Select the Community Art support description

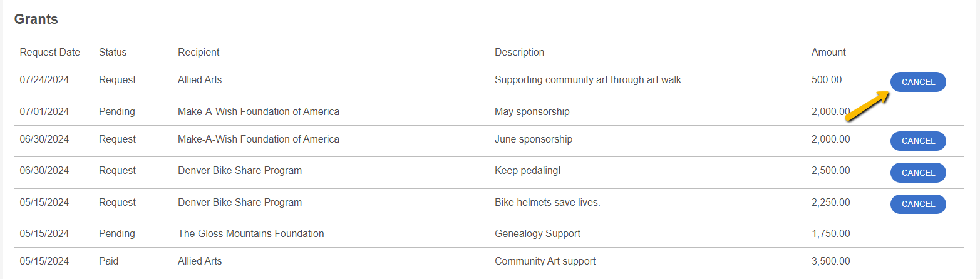coord(545,261)
